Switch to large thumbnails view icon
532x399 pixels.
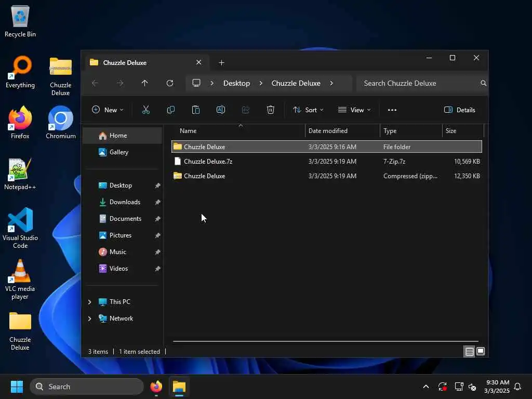tap(481, 351)
